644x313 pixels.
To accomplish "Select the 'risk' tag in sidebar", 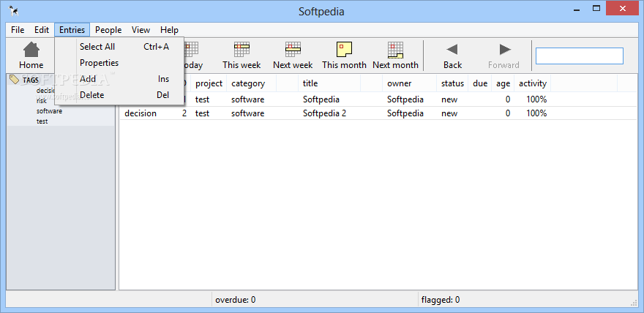I will pyautogui.click(x=42, y=101).
